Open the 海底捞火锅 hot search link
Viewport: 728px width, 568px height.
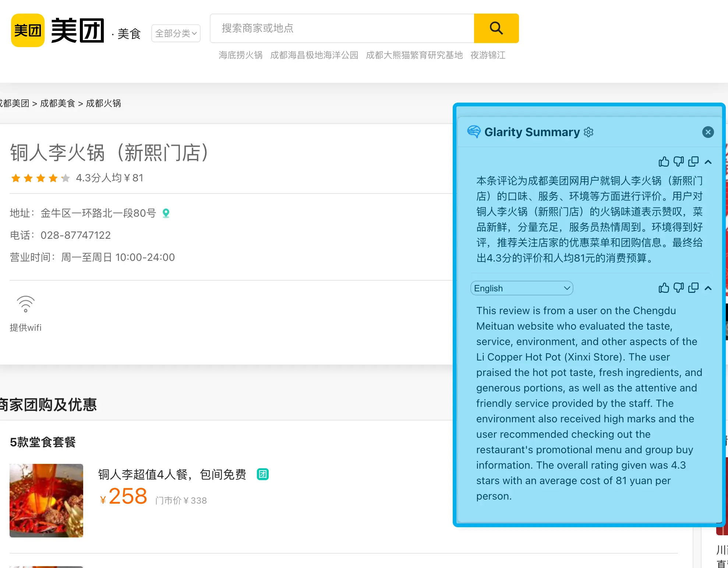[x=240, y=55]
